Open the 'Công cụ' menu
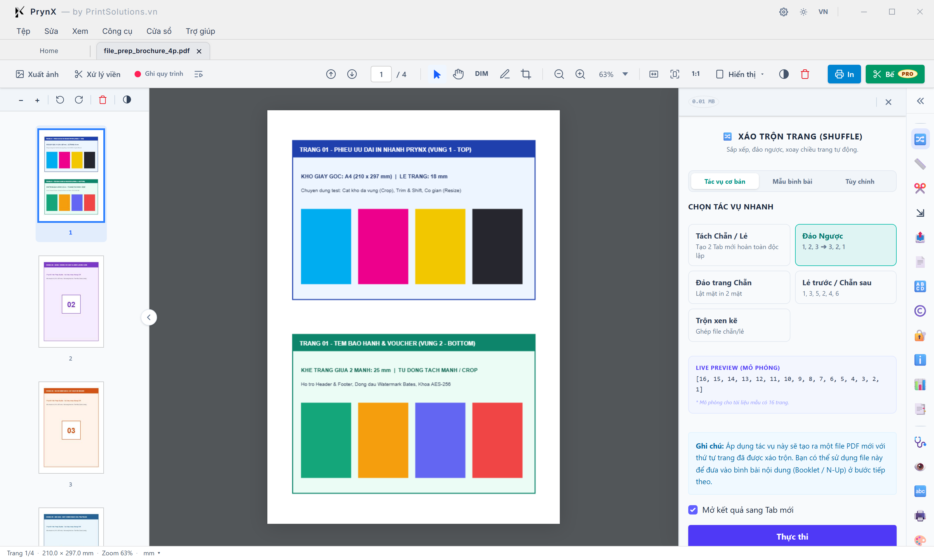The image size is (934, 560). click(117, 31)
